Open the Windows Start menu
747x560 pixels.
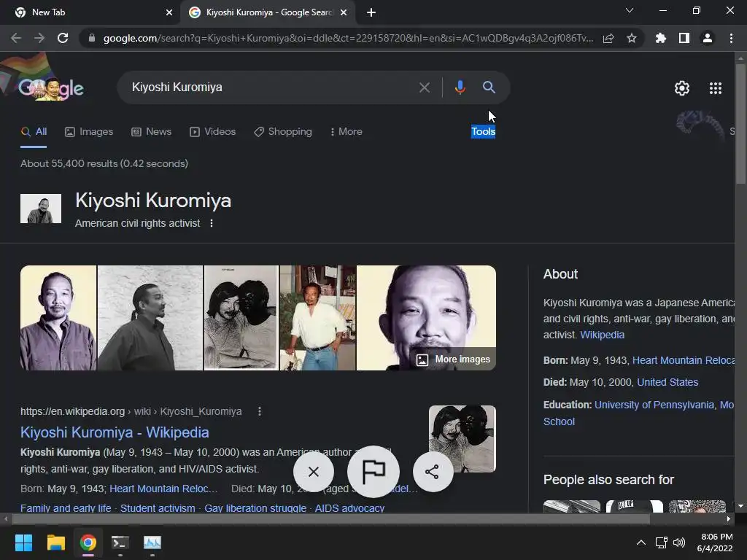23,542
